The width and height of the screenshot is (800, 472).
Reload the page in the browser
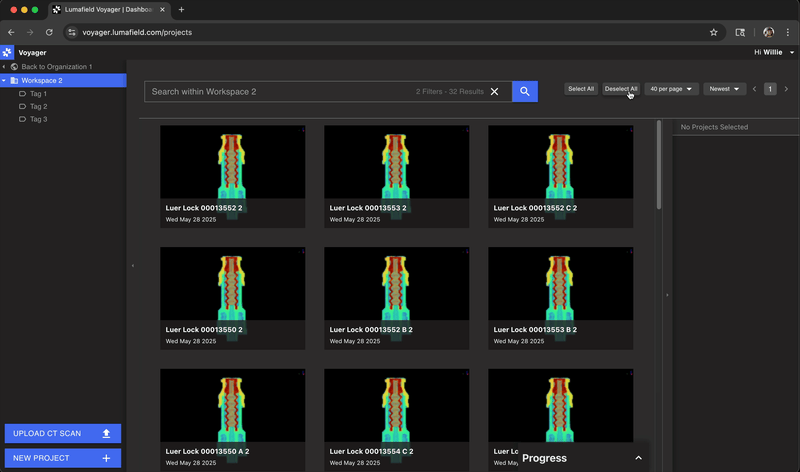tap(49, 32)
